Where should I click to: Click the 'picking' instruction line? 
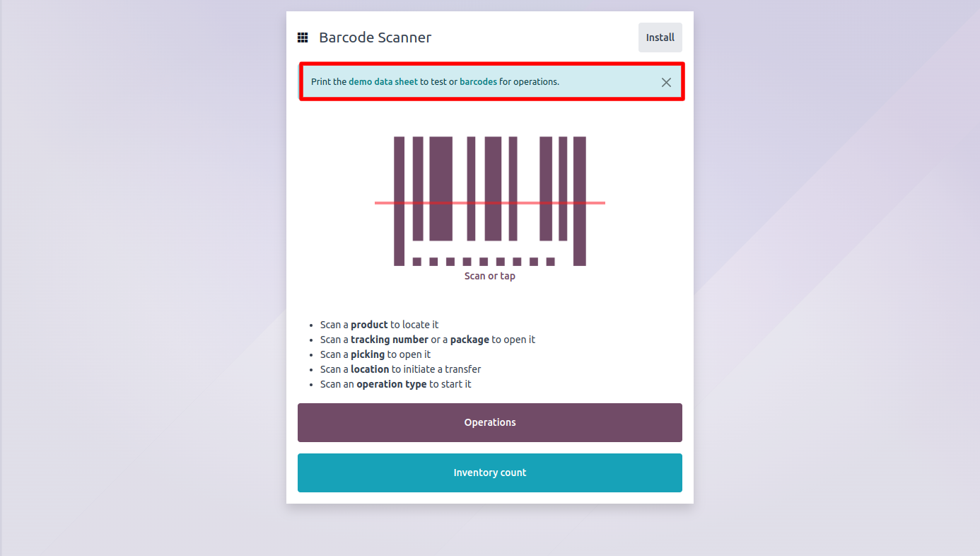pos(368,354)
